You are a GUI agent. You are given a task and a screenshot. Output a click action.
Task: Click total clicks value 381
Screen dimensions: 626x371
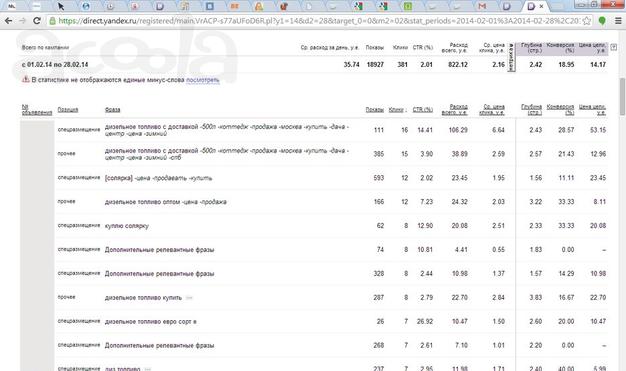(x=402, y=64)
